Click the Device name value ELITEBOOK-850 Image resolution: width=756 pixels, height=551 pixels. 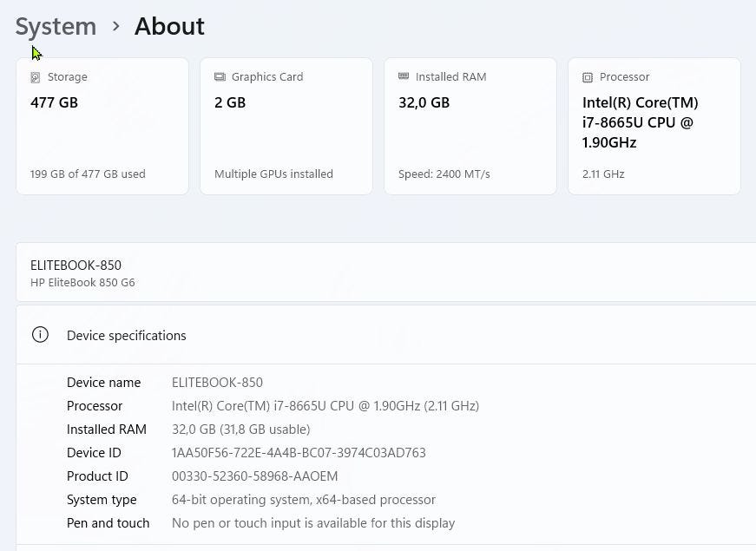tap(217, 383)
